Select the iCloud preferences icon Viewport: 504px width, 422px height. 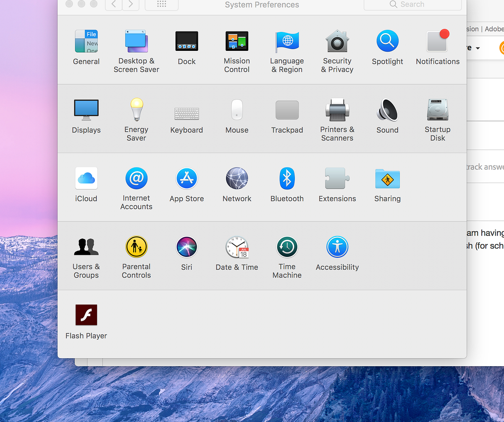(x=86, y=178)
